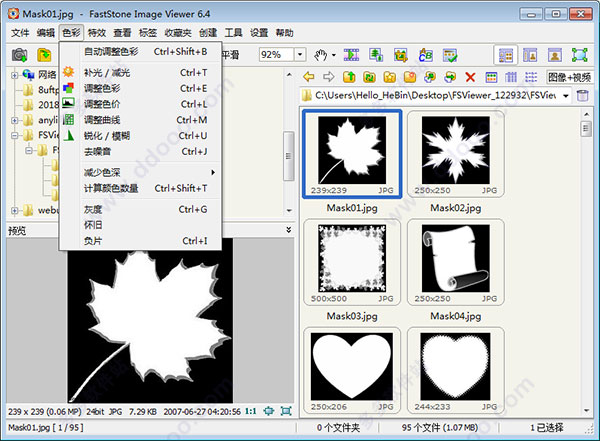The width and height of the screenshot is (600, 441).
Task: Click the 8uftp folder in tree
Action: click(x=41, y=90)
